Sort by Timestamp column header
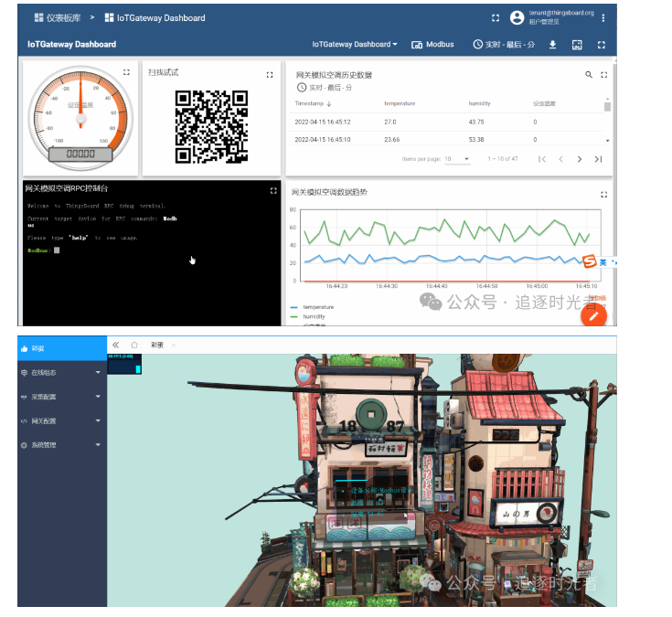Image resolution: width=672 pixels, height=617 pixels. [313, 103]
